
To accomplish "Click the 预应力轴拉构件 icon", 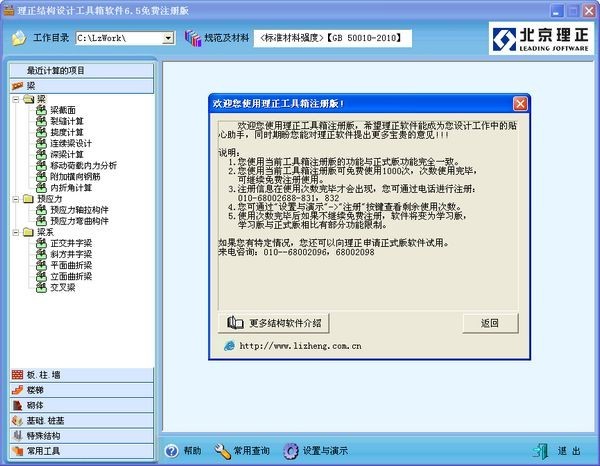I will tap(41, 210).
